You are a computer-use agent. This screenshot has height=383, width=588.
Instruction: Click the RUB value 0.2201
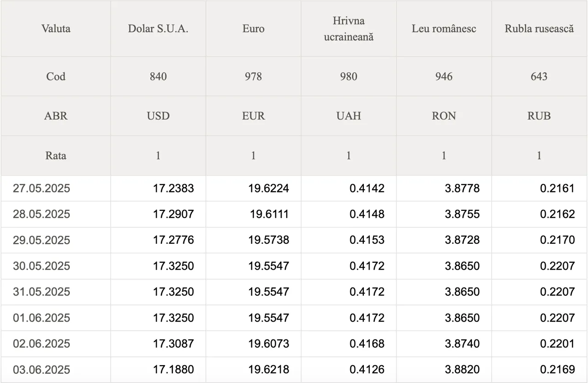coord(557,344)
